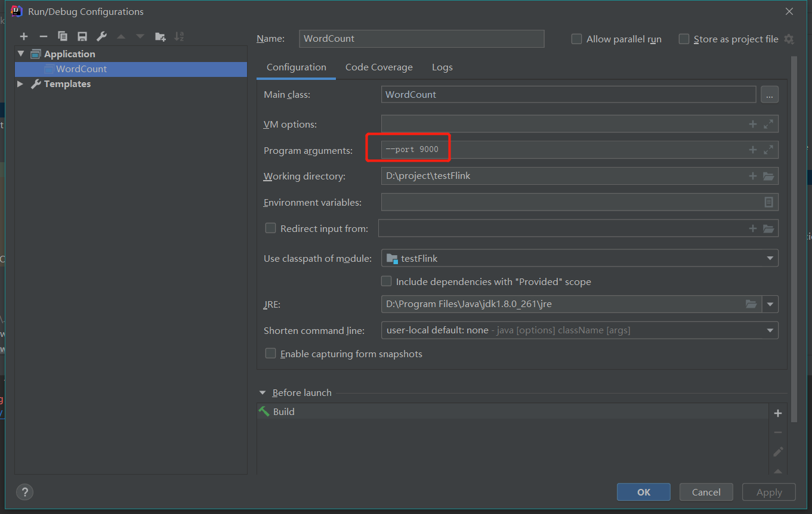Image resolution: width=812 pixels, height=514 pixels.
Task: Remove the Before launch task with the minus
Action: [x=777, y=432]
